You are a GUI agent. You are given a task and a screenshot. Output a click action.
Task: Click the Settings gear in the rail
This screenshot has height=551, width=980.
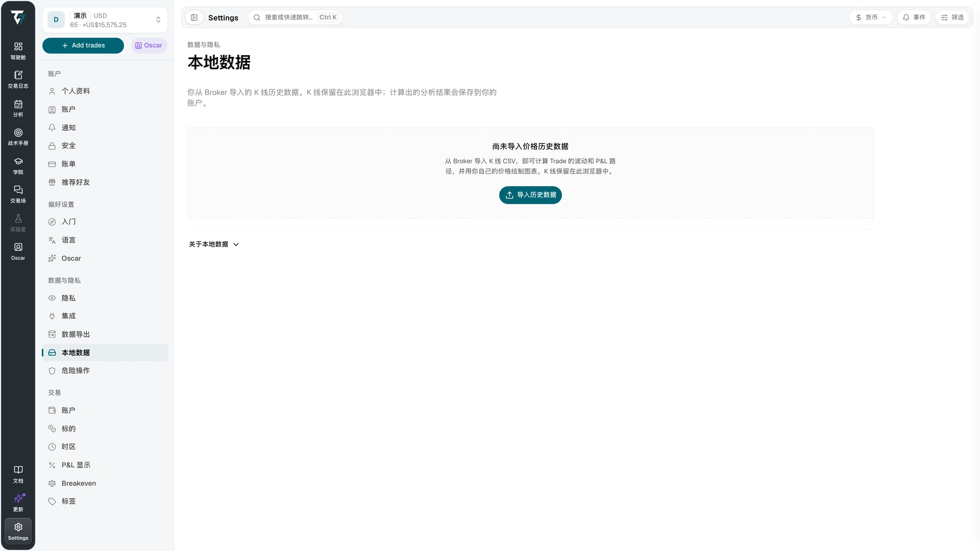coord(18,532)
